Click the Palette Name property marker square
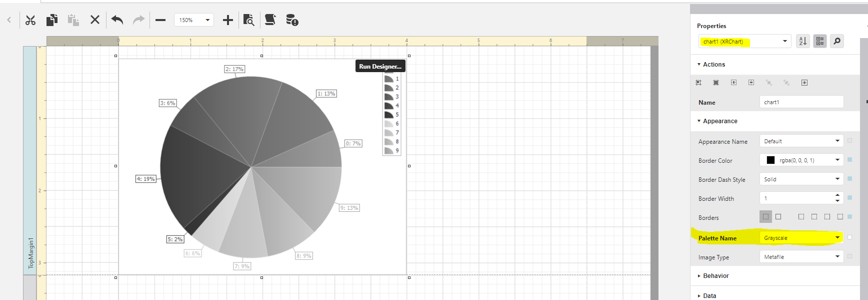Viewport: 868px width, 300px height. 849,237
